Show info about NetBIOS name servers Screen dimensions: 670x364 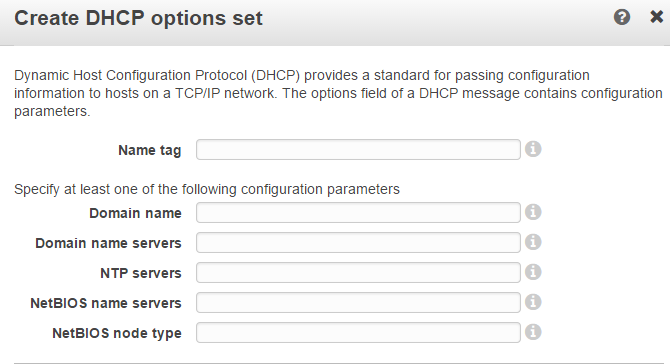click(x=533, y=302)
